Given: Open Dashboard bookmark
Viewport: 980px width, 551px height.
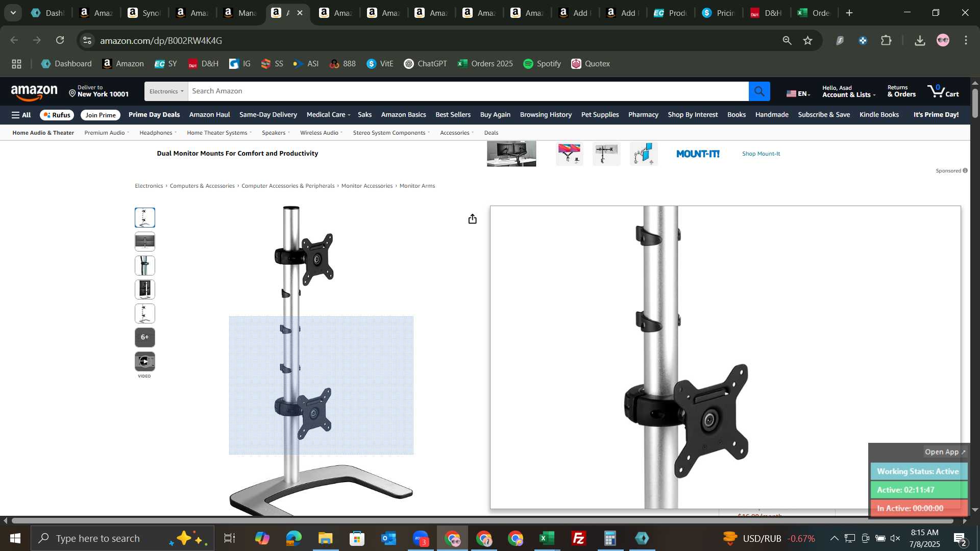Looking at the screenshot, I should point(66,64).
